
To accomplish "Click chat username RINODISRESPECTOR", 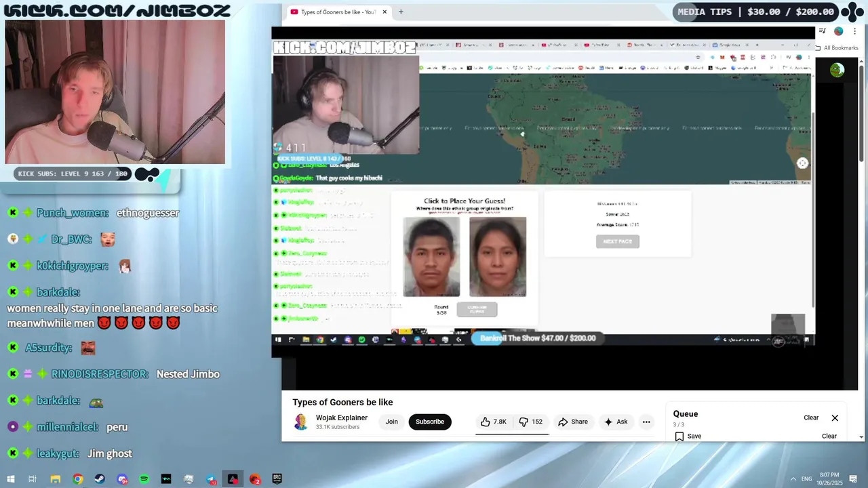I will [100, 374].
